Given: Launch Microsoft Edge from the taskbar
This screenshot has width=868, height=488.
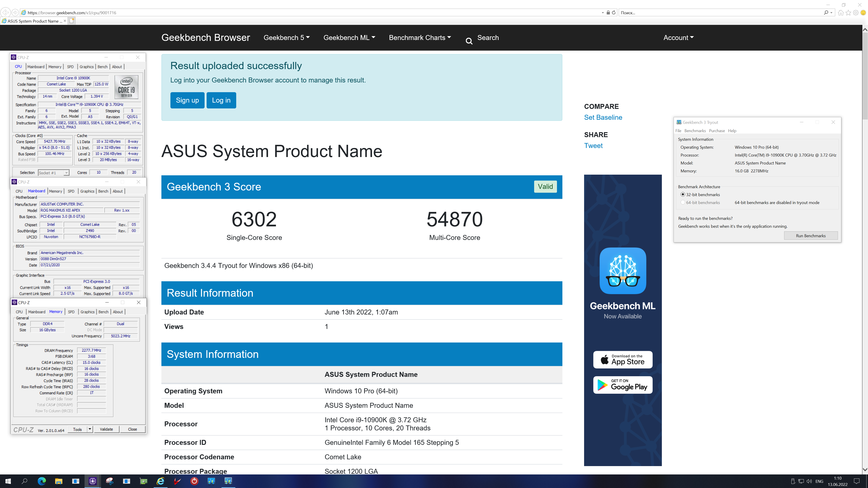Looking at the screenshot, I should pos(42,481).
